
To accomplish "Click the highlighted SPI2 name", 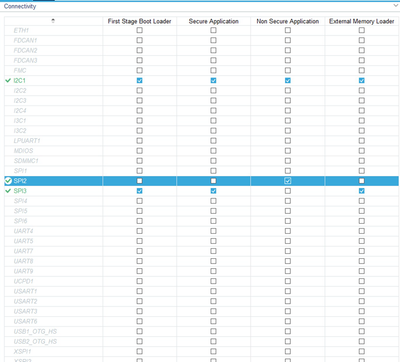I will [20, 181].
